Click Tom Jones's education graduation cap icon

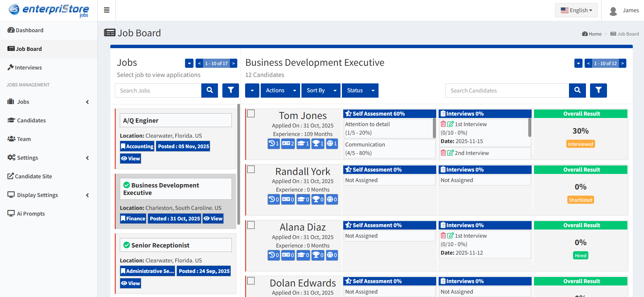coord(303,144)
